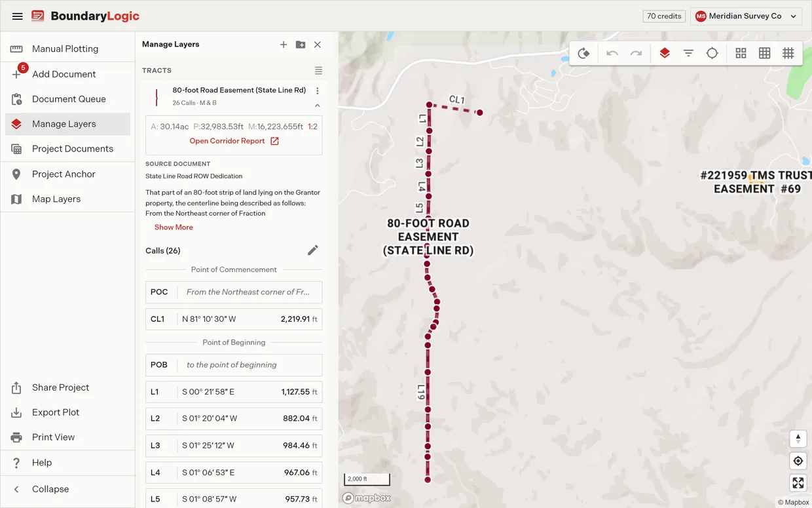Screen dimensions: 812x508
Task: Click the crosshair target icon in toolbar
Action: point(712,53)
